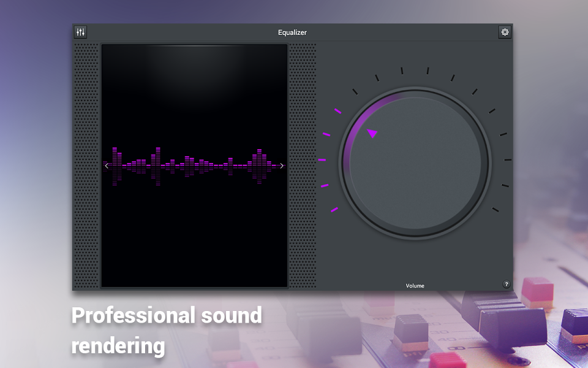
Task: Open settings via the gear icon
Action: [505, 33]
